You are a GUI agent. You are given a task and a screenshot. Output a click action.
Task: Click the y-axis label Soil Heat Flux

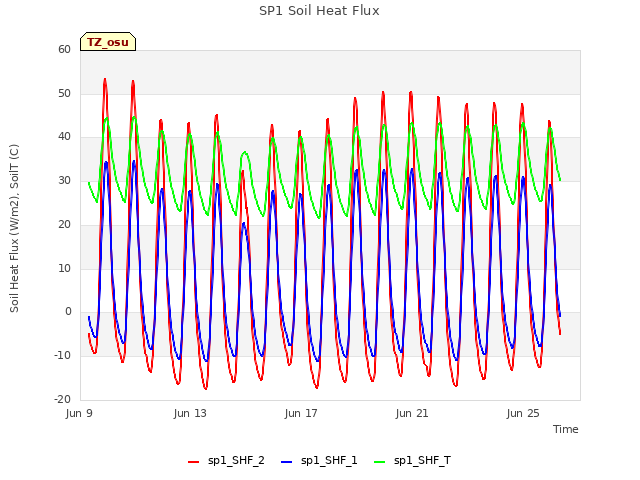(14, 229)
